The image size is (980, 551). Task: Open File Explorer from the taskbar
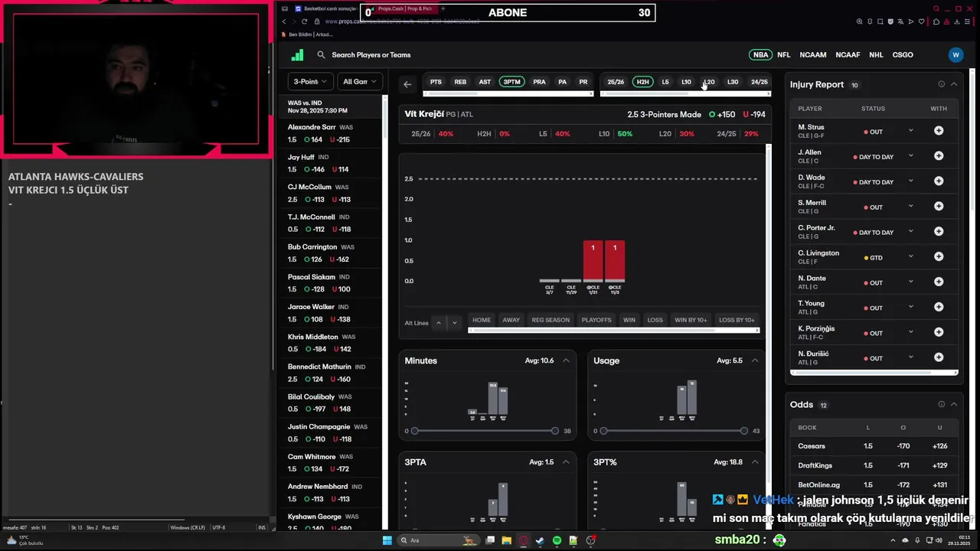tap(507, 540)
